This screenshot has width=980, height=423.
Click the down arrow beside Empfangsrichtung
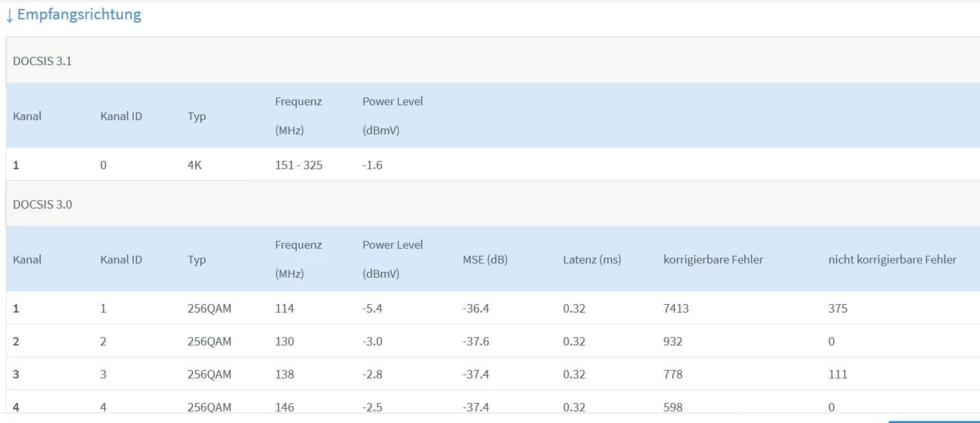pos(9,15)
